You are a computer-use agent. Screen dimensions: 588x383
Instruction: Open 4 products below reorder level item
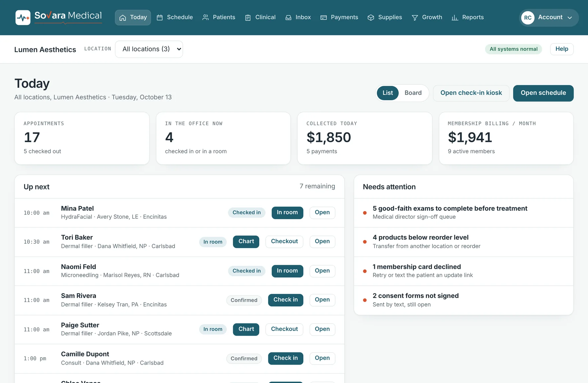[464, 242]
